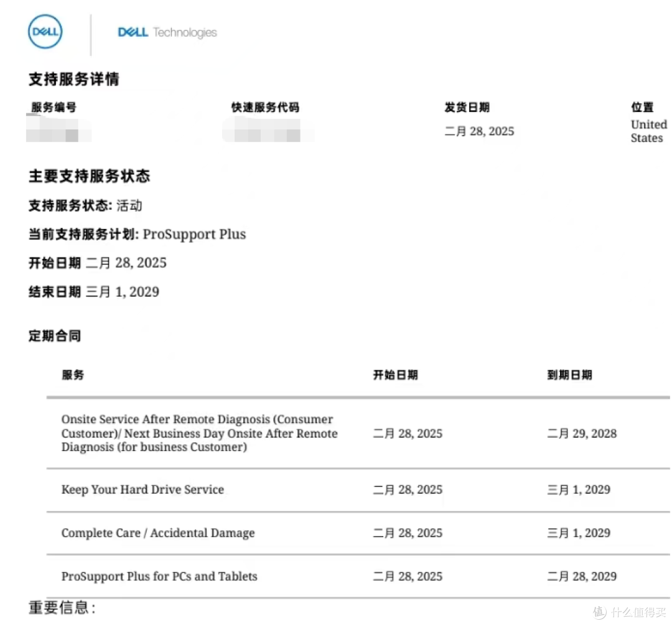Viewport: 672px width, 626px height.
Task: Click the 服务编号 label
Action: [54, 107]
